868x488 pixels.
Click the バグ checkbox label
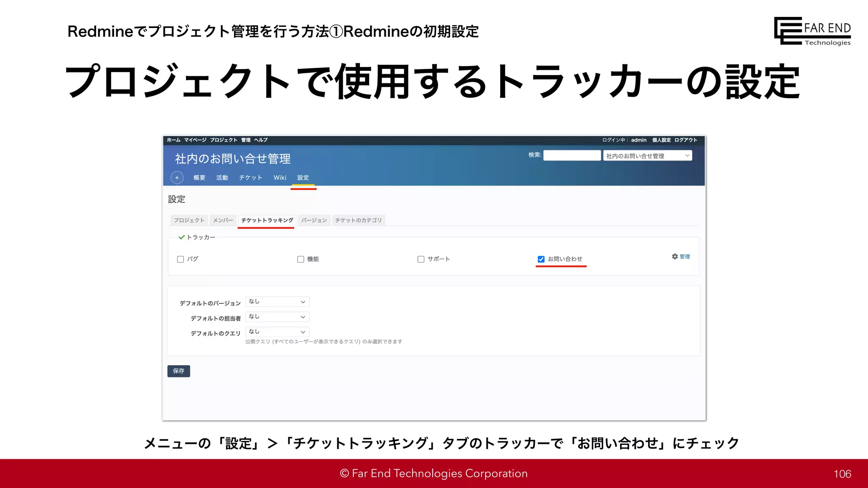(x=192, y=259)
